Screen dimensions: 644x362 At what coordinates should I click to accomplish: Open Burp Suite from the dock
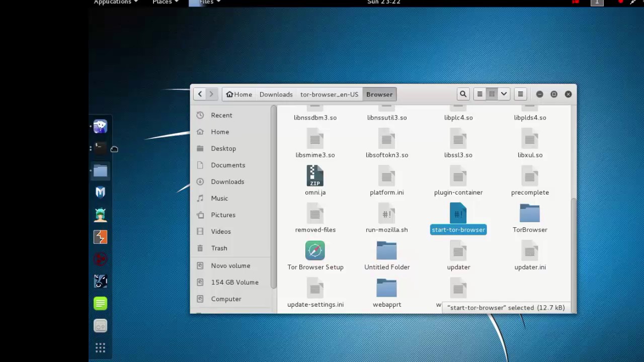[x=100, y=237]
